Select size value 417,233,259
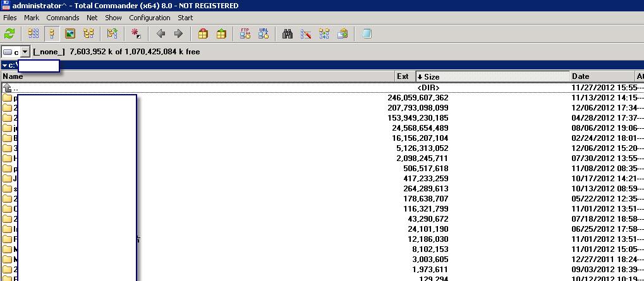Screen dimensions: 644x281 click(x=426, y=179)
